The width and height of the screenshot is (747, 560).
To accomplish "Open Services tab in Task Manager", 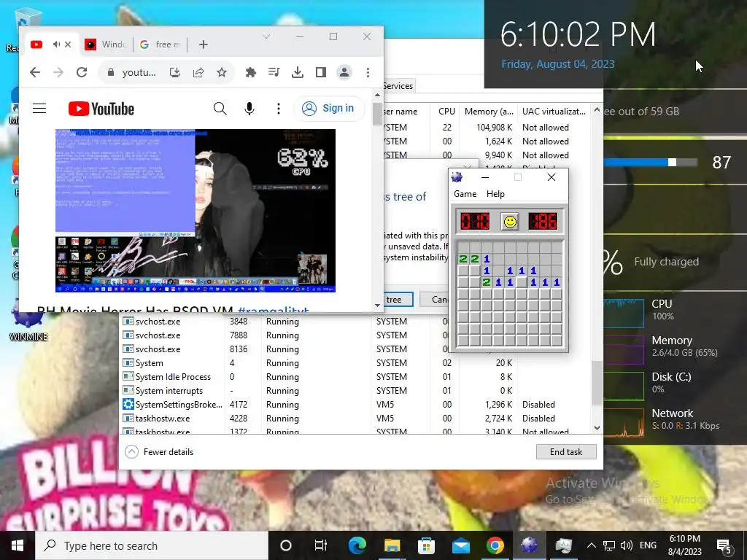I will click(x=398, y=86).
